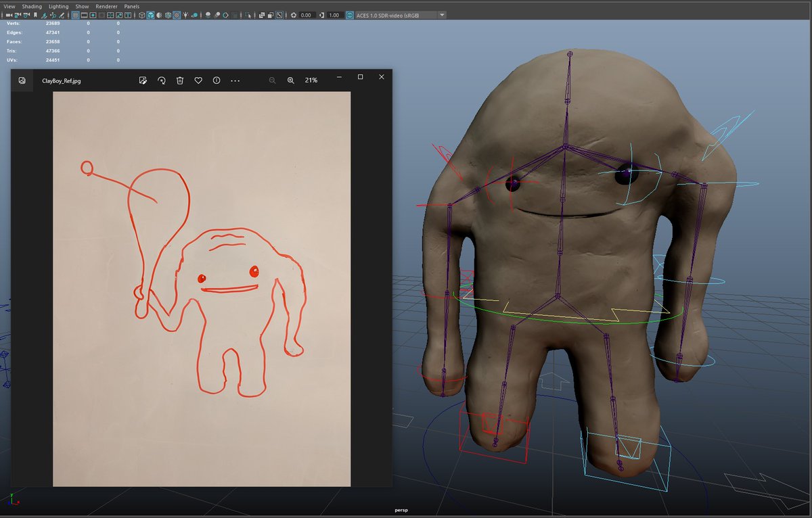The image size is (812, 518).
Task: Toggle the viewport grid icon
Action: tap(76, 15)
